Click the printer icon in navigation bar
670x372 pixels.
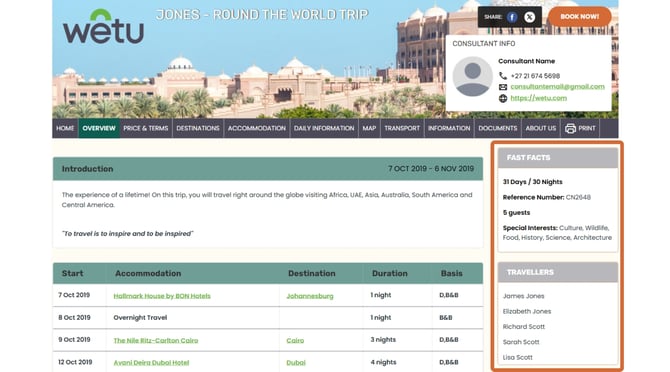(x=570, y=128)
